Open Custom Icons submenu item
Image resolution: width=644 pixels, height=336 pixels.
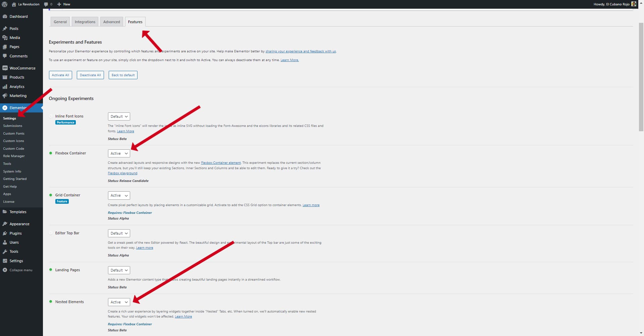pos(13,141)
